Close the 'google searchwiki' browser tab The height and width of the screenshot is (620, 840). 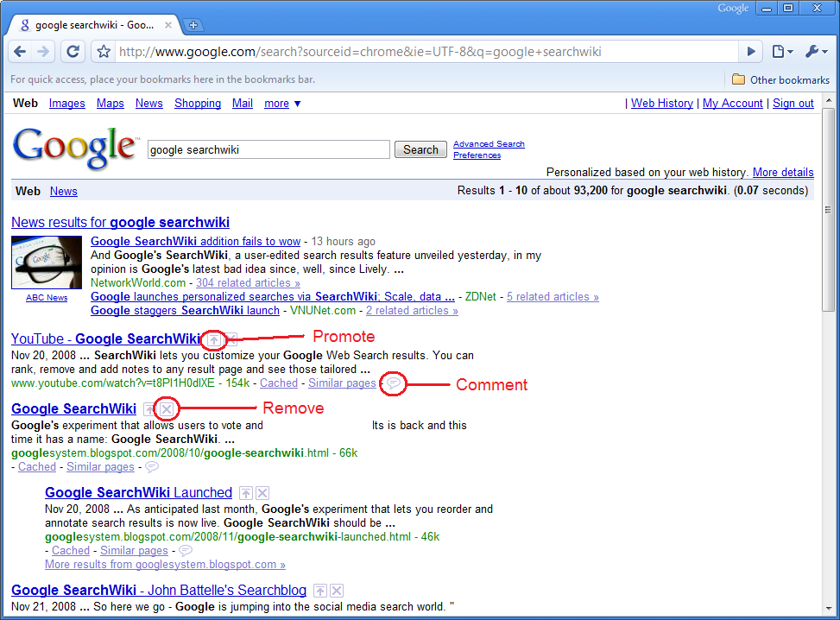point(168,25)
